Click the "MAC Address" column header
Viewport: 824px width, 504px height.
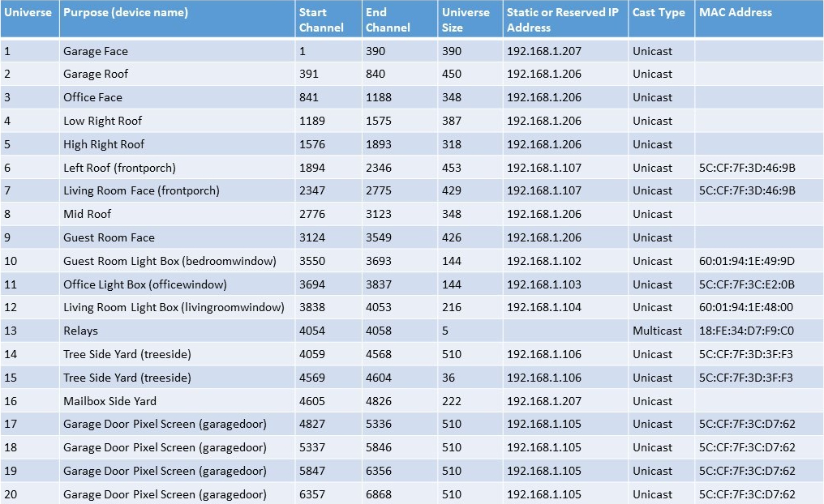click(735, 13)
